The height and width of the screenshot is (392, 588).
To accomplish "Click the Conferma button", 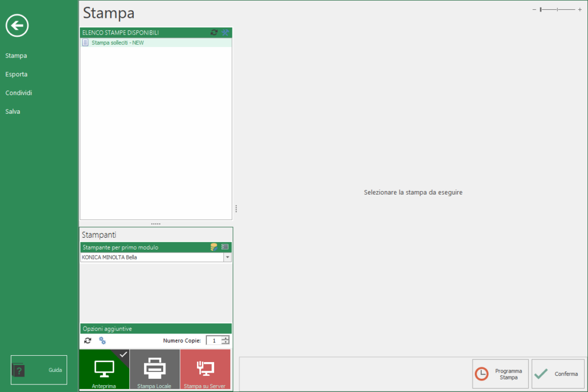I will (x=558, y=374).
